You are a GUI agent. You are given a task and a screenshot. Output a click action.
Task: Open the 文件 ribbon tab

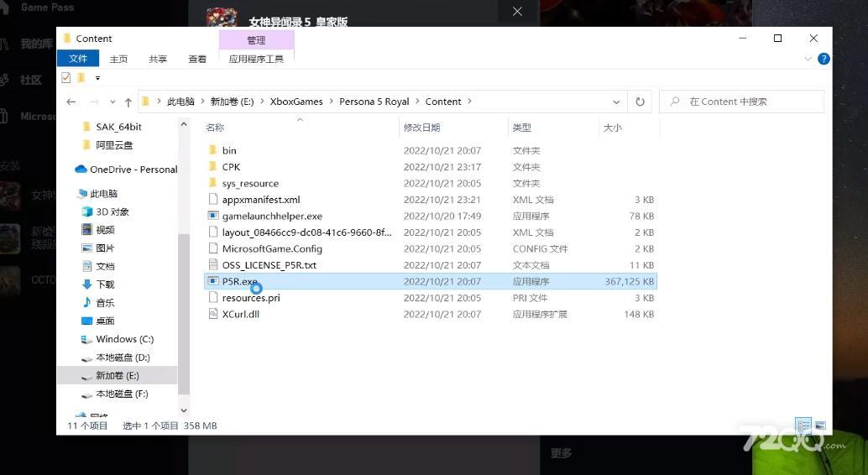coord(78,59)
